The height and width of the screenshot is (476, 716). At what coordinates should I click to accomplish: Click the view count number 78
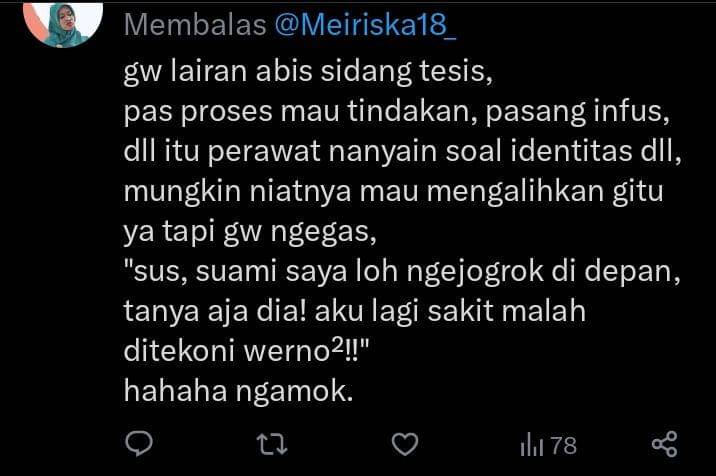point(563,445)
